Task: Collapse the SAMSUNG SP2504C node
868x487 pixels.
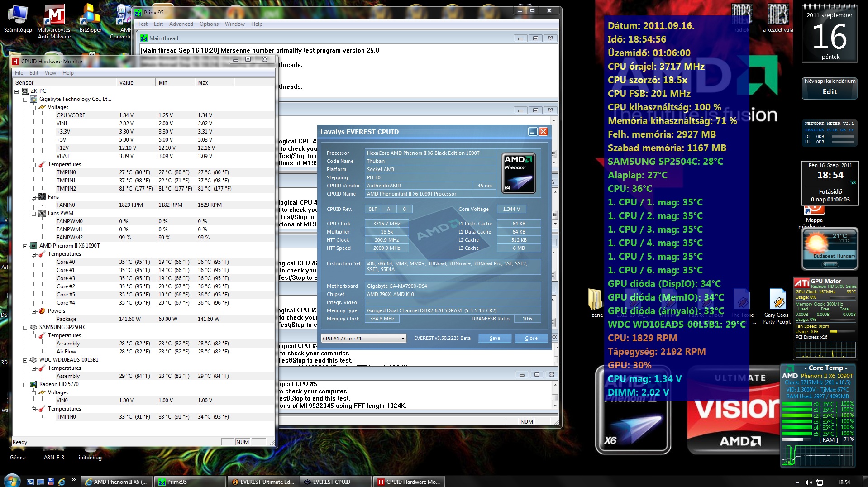Action: tap(25, 327)
